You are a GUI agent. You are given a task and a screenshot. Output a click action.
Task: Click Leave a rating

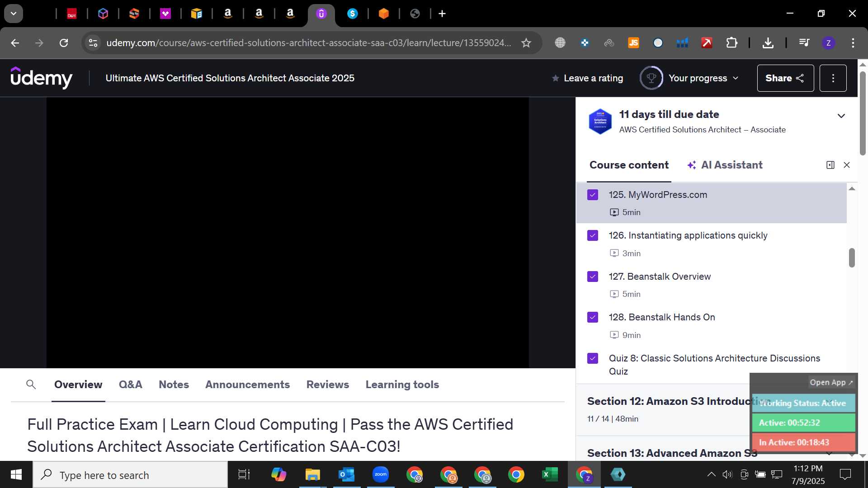(587, 78)
